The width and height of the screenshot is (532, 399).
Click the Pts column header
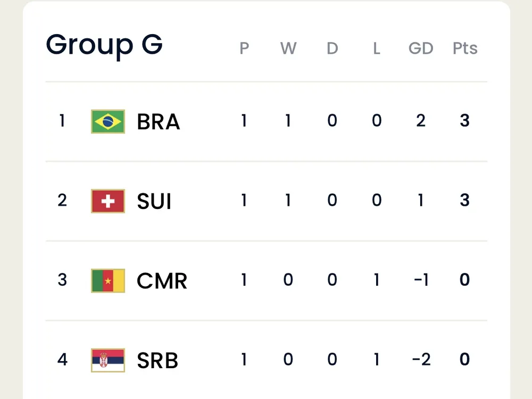click(465, 48)
